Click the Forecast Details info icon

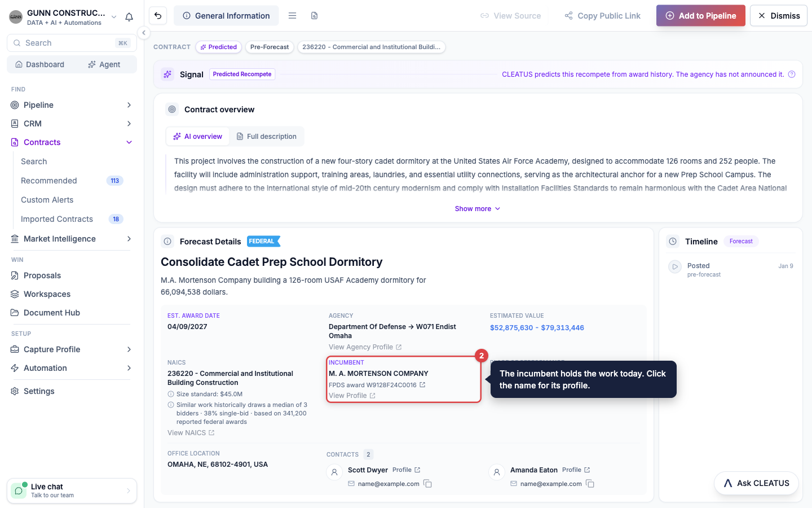tap(167, 242)
